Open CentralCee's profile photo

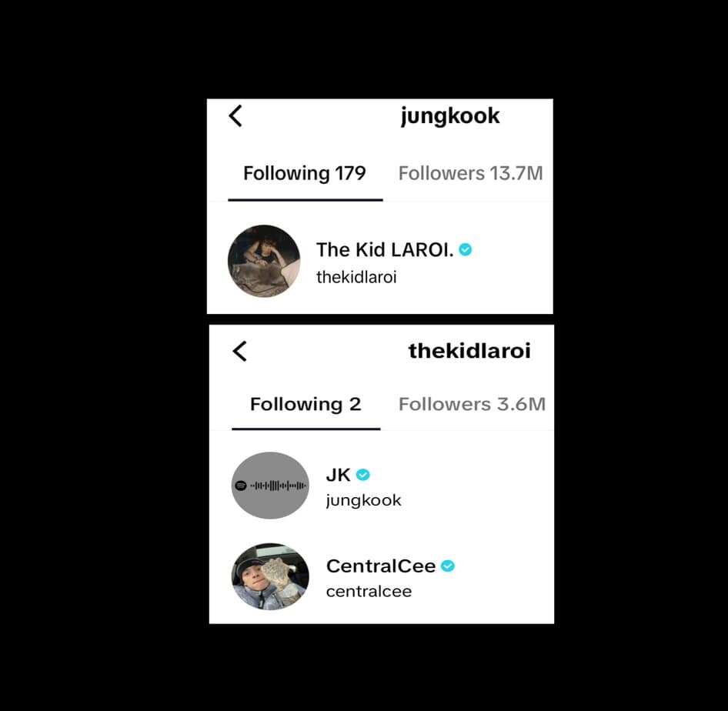click(x=270, y=576)
